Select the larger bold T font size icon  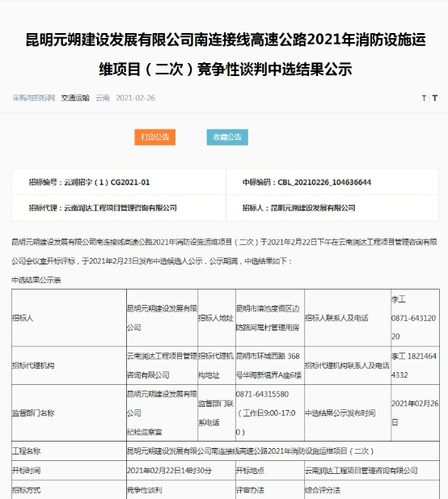(434, 98)
